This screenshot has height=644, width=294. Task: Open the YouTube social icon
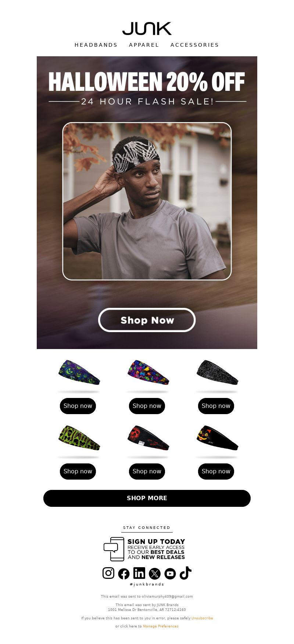170,573
